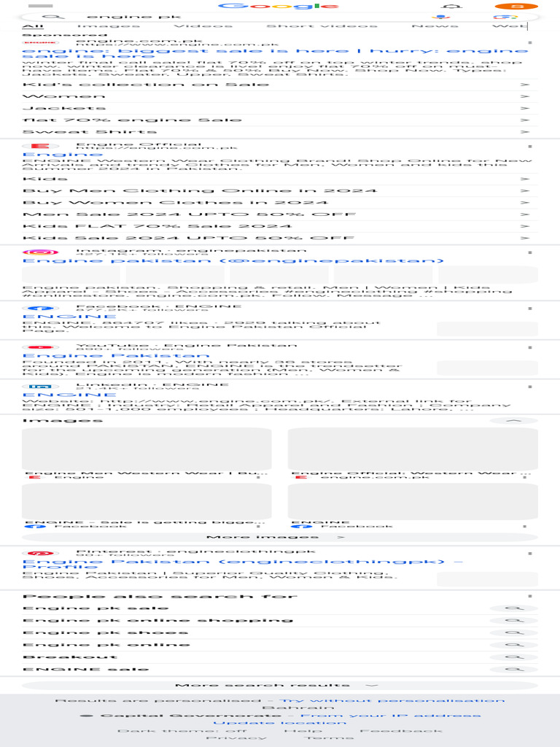
Task: Toggle the Dark theme: off setting
Action: pos(182,730)
